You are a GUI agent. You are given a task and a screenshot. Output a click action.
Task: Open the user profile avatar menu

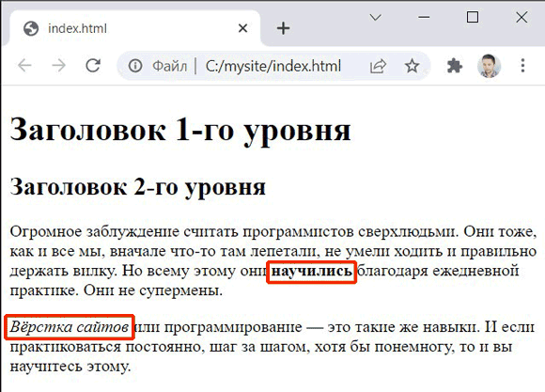489,66
